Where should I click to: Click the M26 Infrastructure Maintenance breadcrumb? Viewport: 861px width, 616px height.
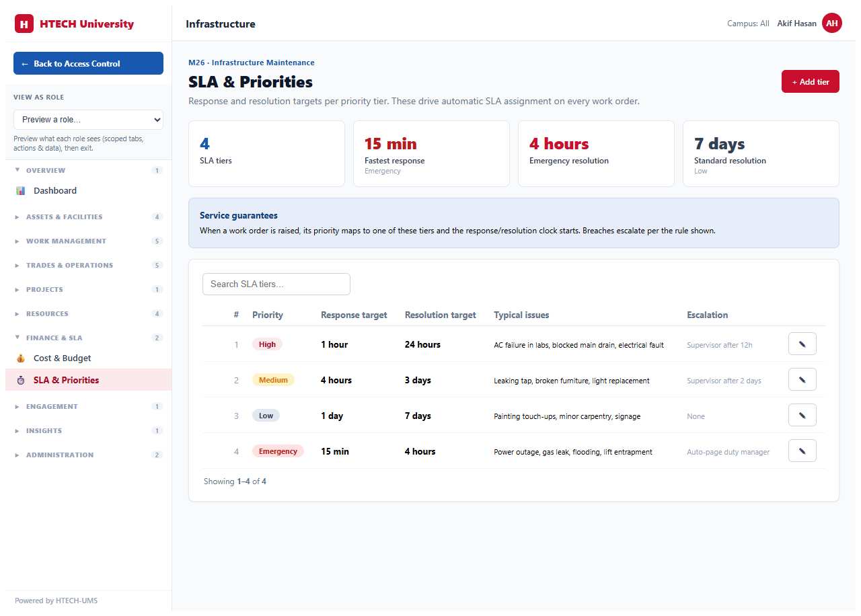[252, 63]
